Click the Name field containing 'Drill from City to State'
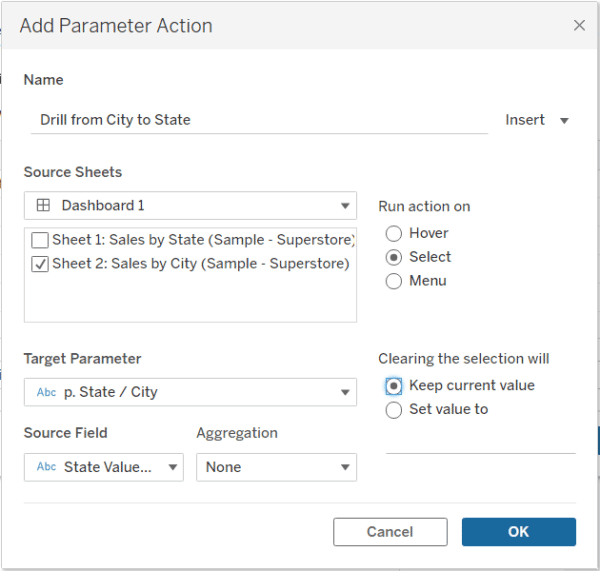Image resolution: width=600 pixels, height=571 pixels. tap(258, 119)
